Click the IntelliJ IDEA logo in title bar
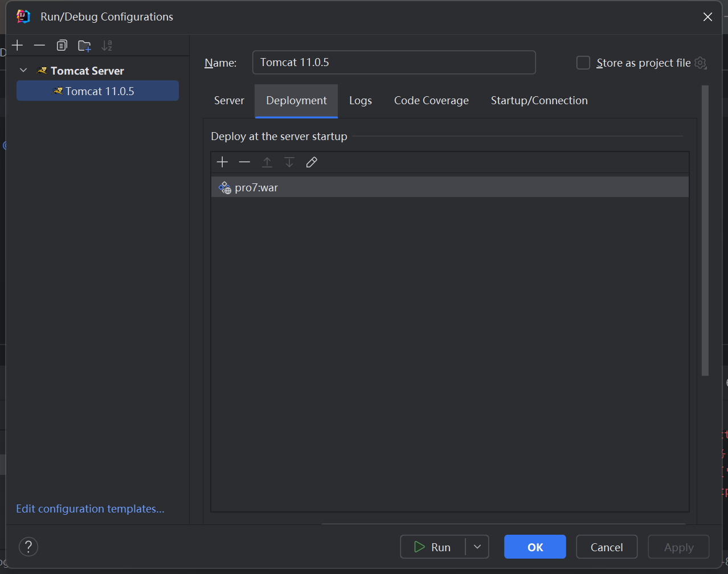Viewport: 728px width, 574px height. 23,17
